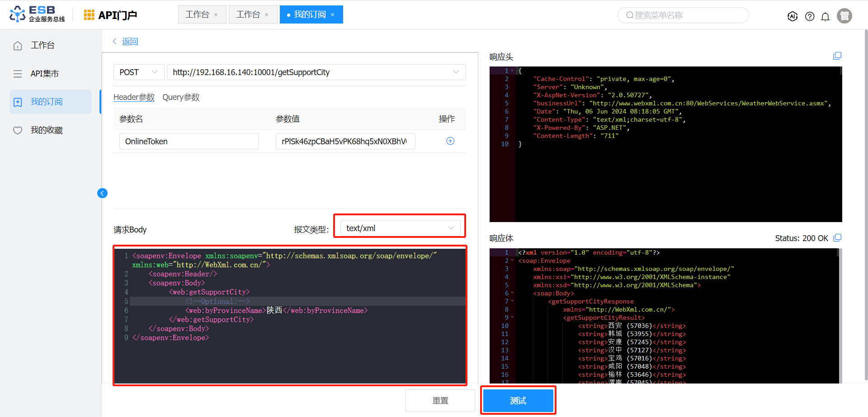The image size is (868, 417).
Task: Collapse the sidebar with the blue arrow
Action: [x=103, y=193]
